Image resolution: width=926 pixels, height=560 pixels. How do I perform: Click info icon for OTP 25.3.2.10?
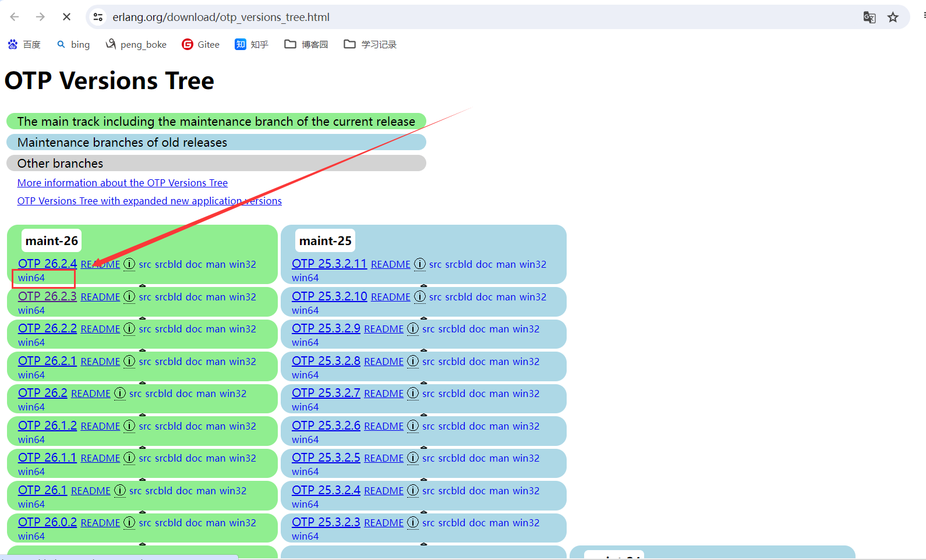[420, 296]
